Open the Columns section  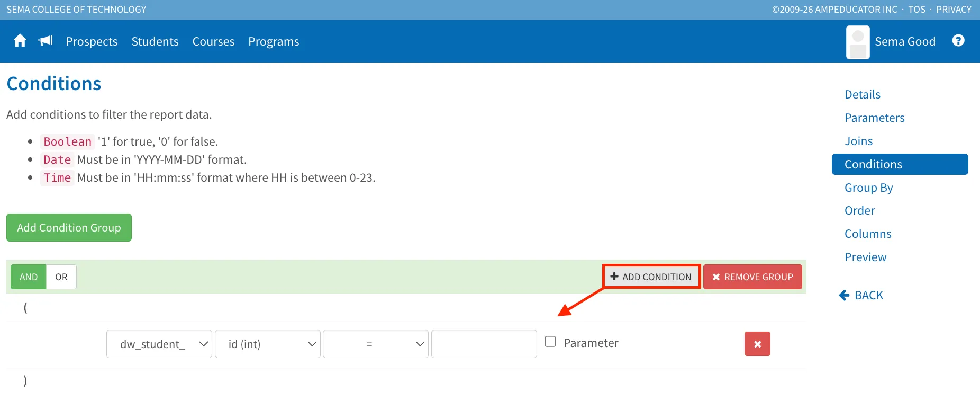868,234
